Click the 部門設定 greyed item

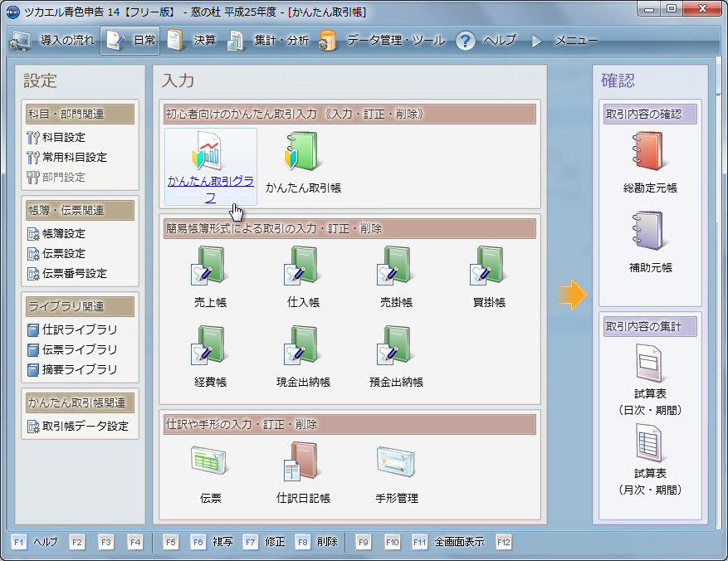coord(56,178)
